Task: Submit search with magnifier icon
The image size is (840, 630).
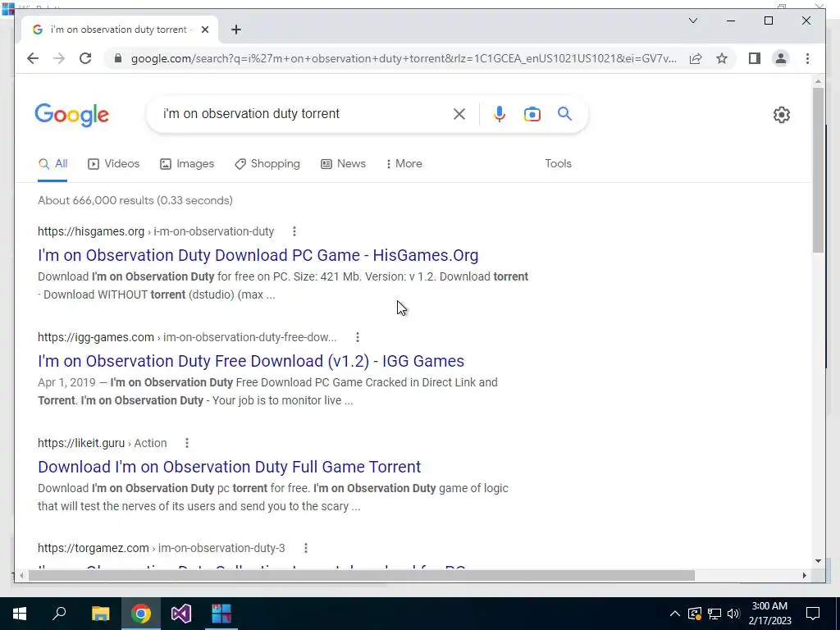Action: point(564,113)
